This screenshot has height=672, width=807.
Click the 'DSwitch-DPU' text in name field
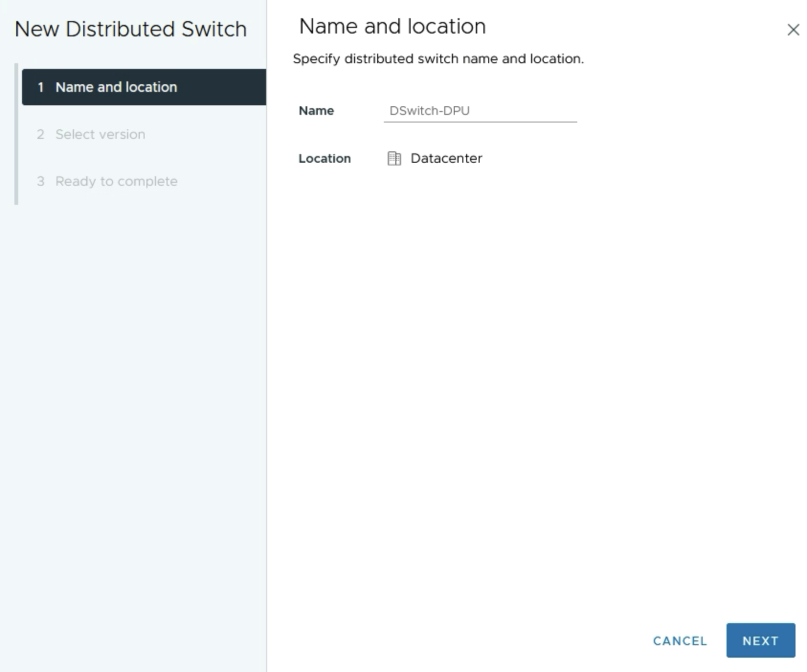tap(429, 111)
